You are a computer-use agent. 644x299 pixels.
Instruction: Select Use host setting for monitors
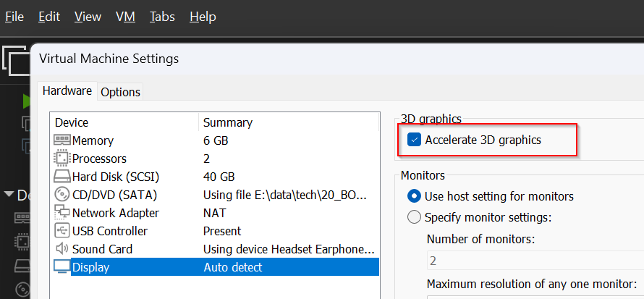pyautogui.click(x=415, y=196)
